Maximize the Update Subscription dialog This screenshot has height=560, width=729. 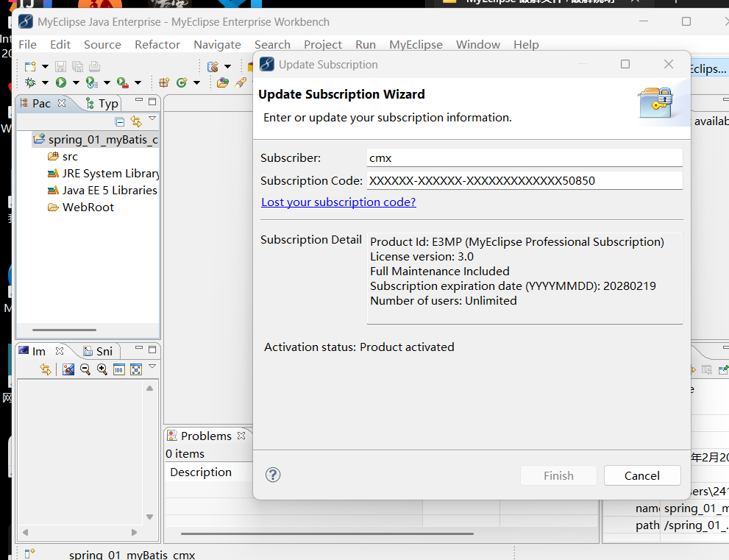pos(625,64)
